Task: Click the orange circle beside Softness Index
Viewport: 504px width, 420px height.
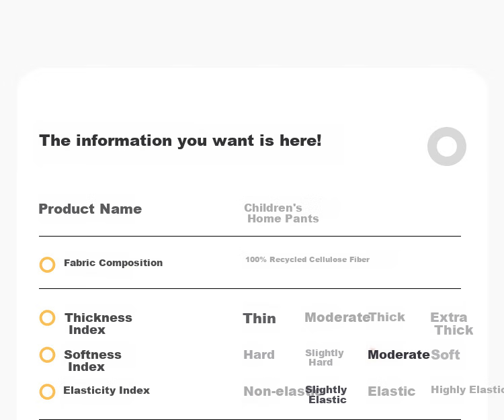Action: pos(47,355)
